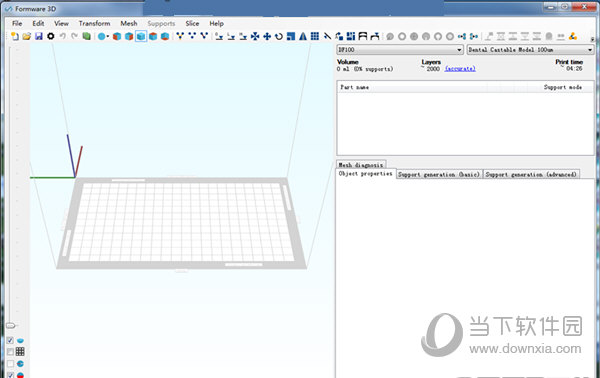Toggle the grid display checkbox

(x=10, y=352)
